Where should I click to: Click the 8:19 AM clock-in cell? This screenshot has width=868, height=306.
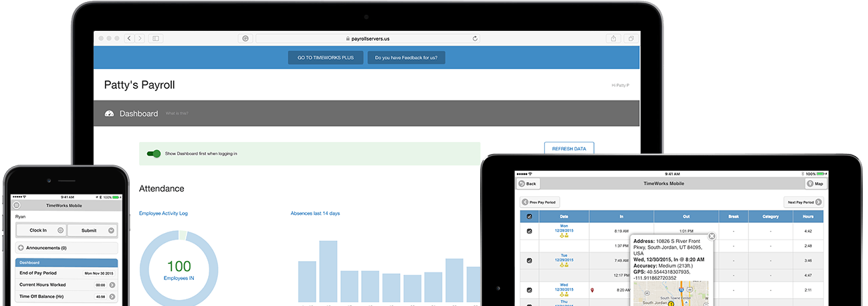pyautogui.click(x=621, y=231)
